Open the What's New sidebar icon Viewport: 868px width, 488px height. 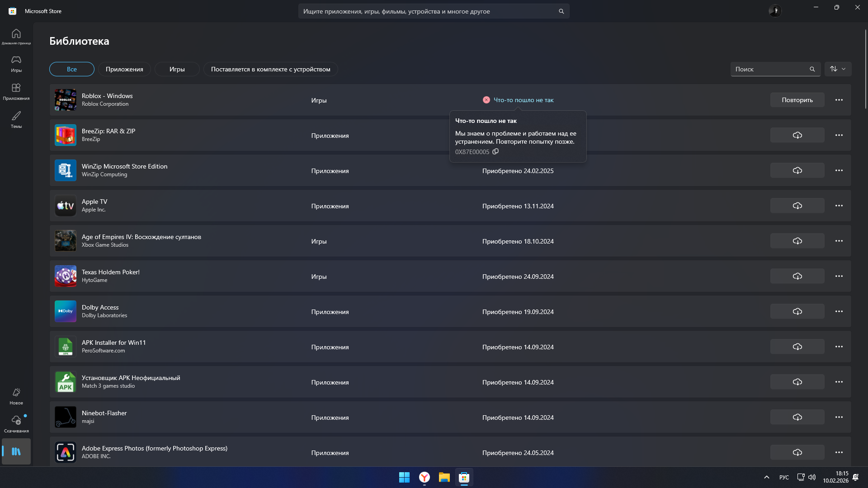(x=16, y=396)
